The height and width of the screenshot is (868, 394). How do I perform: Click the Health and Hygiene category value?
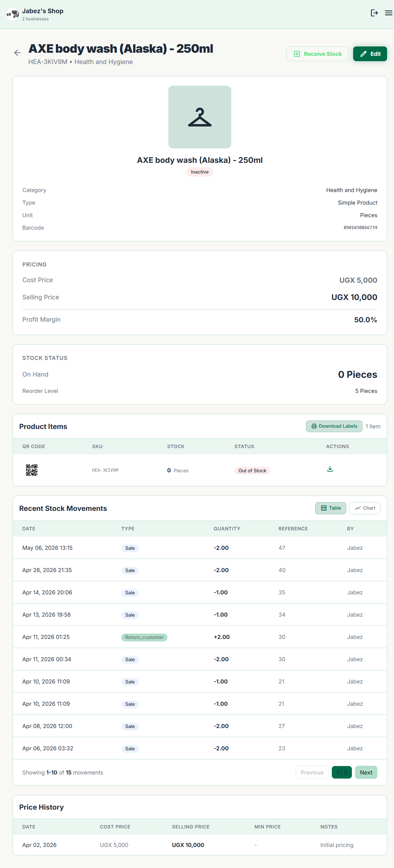[x=352, y=190]
